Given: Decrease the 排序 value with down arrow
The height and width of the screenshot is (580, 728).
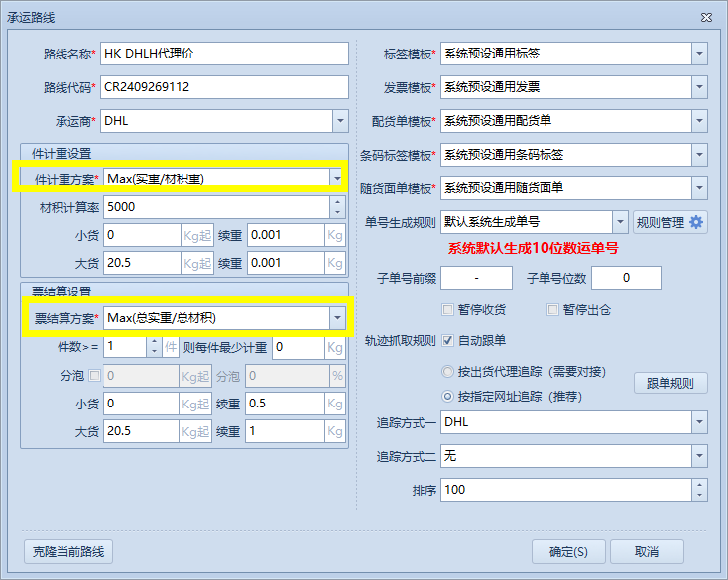Looking at the screenshot, I should click(699, 495).
